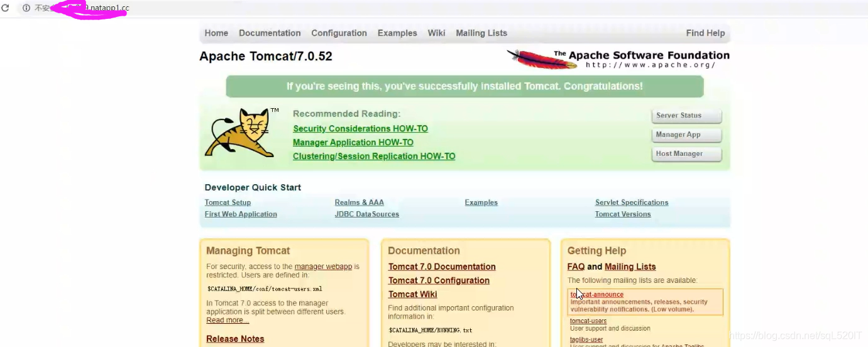This screenshot has width=868, height=347.
Task: Open Mailing Lists in top navigation
Action: tap(481, 33)
